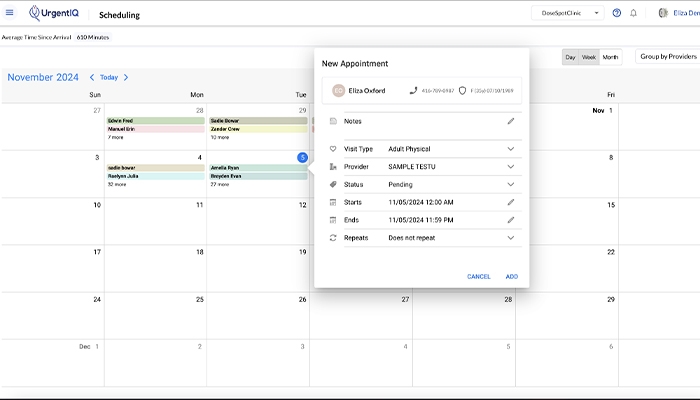Select November 12 on the calendar

(x=303, y=205)
